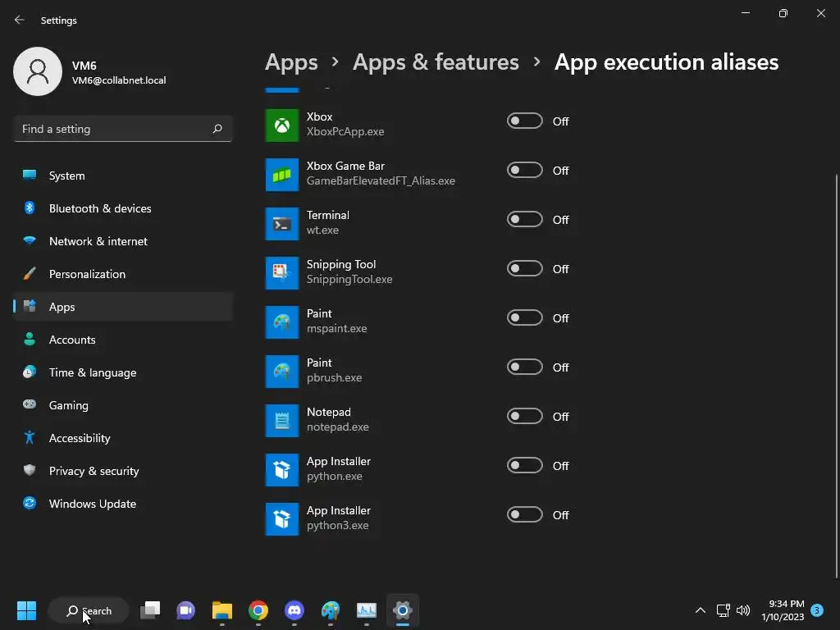Click the Paint mspaint.exe app icon
This screenshot has width=840, height=630.
(282, 322)
